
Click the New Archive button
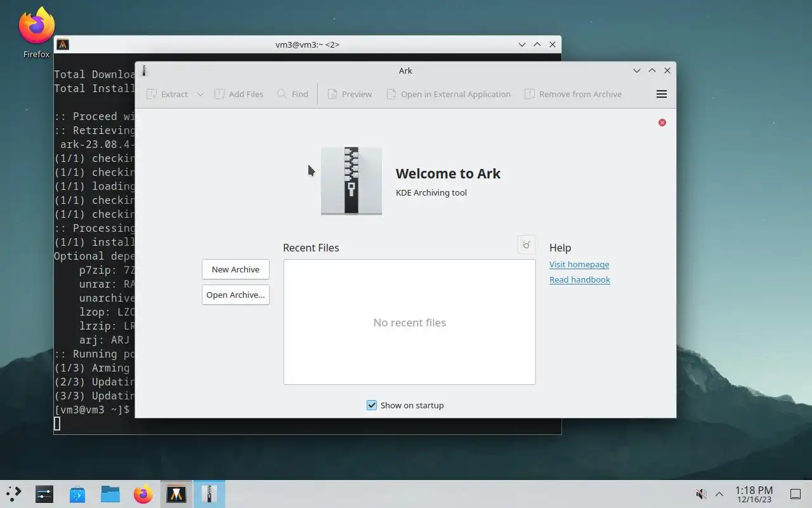click(x=235, y=269)
